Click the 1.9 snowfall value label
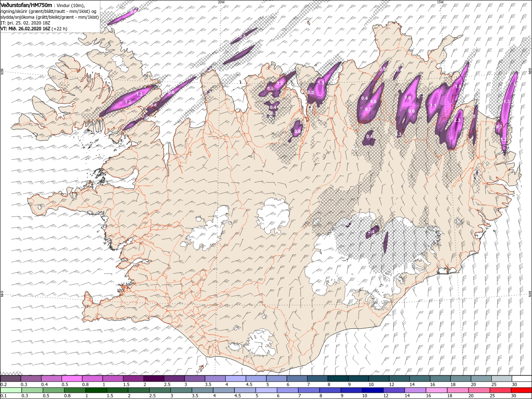Image resolution: width=532 pixels, height=399 pixels. 458,86
